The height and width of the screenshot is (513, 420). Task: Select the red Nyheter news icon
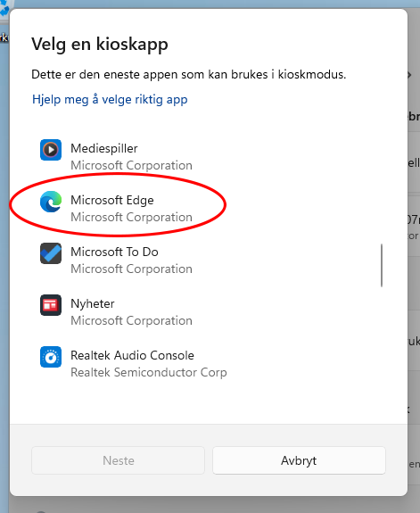pos(51,305)
